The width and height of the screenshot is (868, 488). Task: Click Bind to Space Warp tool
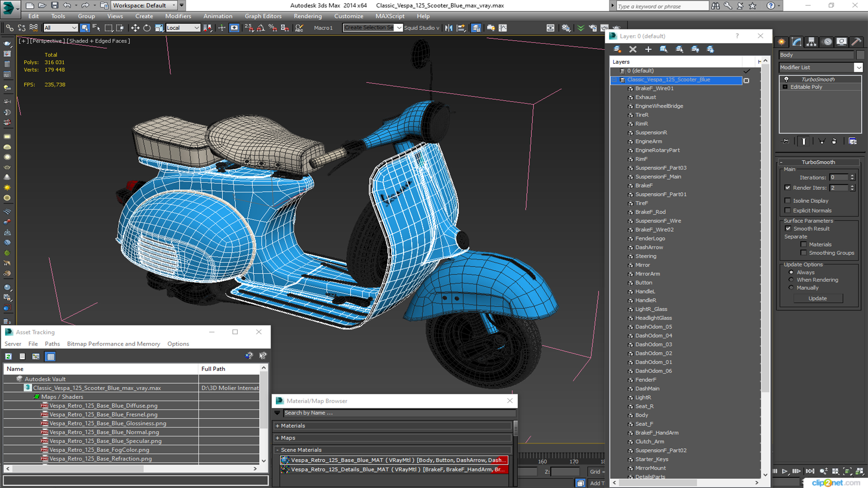point(33,28)
